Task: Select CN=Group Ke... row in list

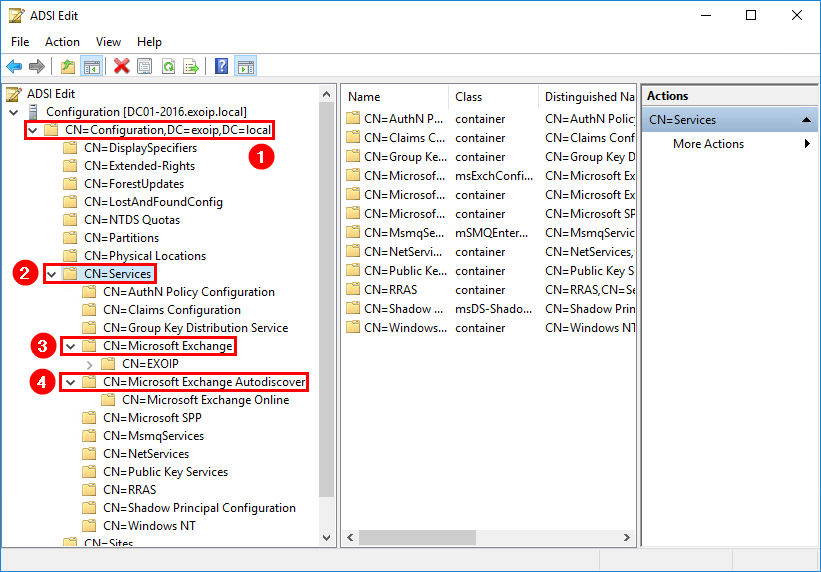Action: tap(405, 157)
